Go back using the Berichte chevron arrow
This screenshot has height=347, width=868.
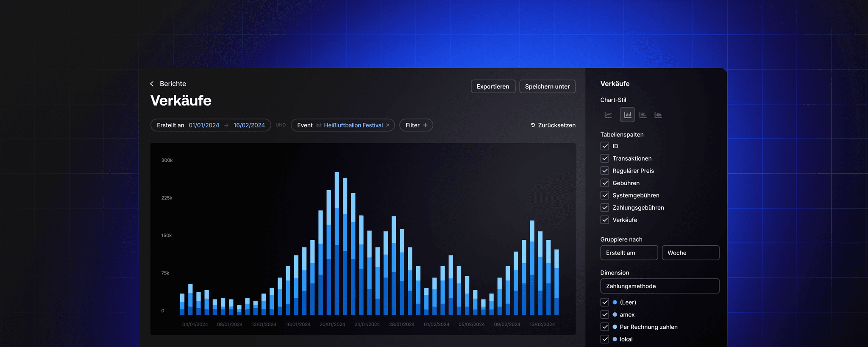coord(152,84)
